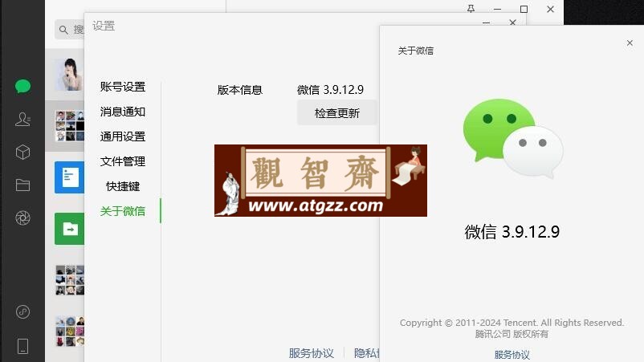Image resolution: width=644 pixels, height=362 pixels.
Task: Click the 设置 window title
Action: [104, 26]
